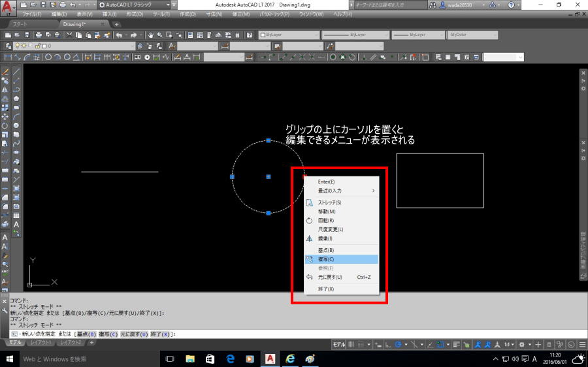Click the top blue grip of the circle

(269, 140)
